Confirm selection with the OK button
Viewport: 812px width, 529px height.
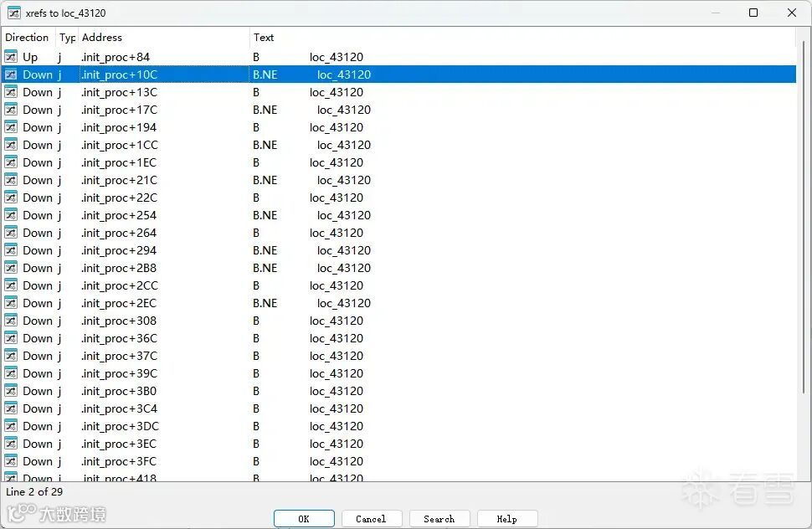click(x=304, y=519)
